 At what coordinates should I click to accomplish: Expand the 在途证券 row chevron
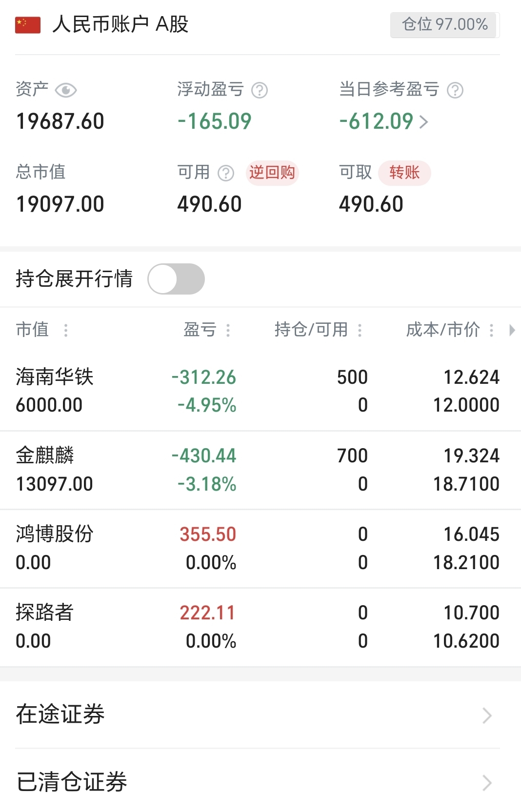pyautogui.click(x=487, y=715)
